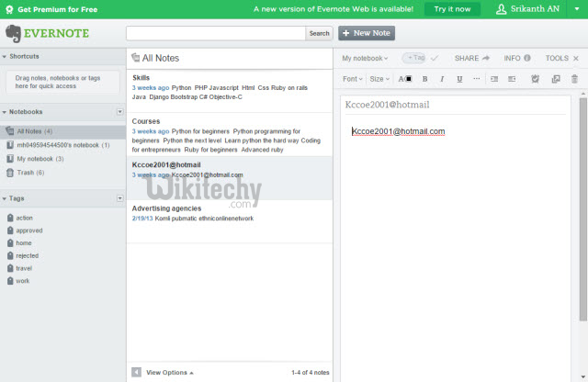This screenshot has width=588, height=382.
Task: Click the indent icon in the toolbar
Action: point(510,79)
